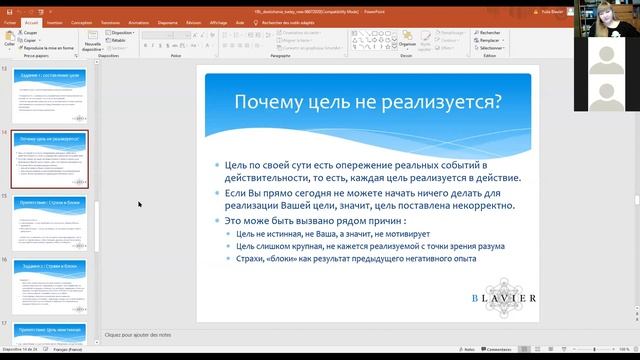The width and height of the screenshot is (640, 360).
Task: Open the Copier dropdown arrow
Action: (39, 40)
